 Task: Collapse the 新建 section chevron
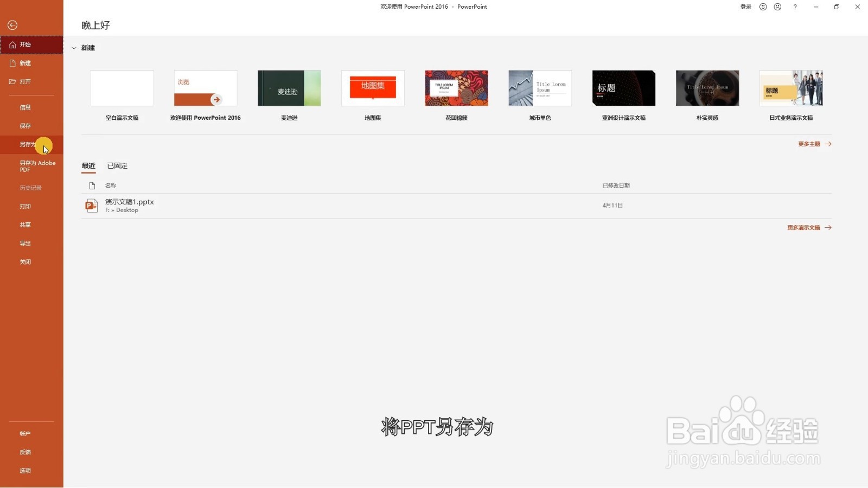[x=74, y=48]
